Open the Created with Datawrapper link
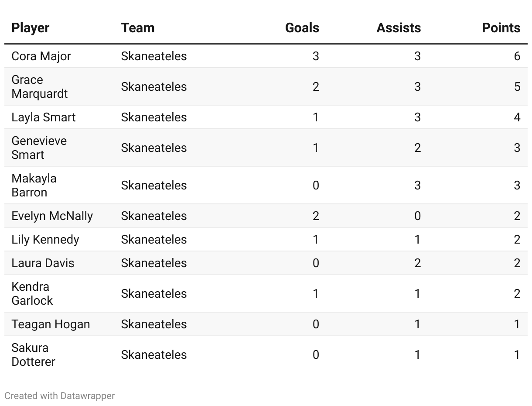The height and width of the screenshot is (406, 532). 60,396
